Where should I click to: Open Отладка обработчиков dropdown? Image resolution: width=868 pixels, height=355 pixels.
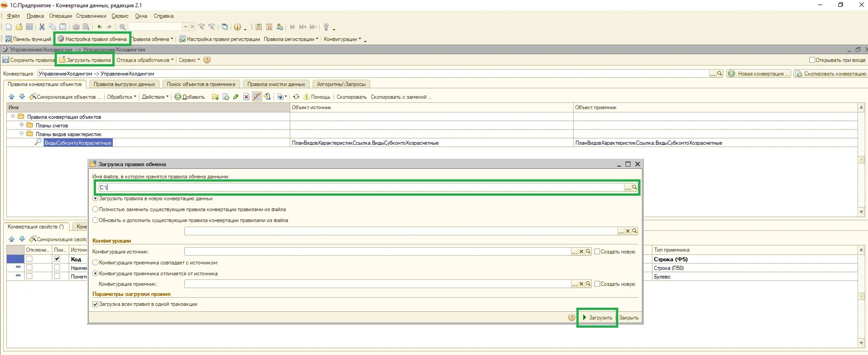(x=145, y=60)
